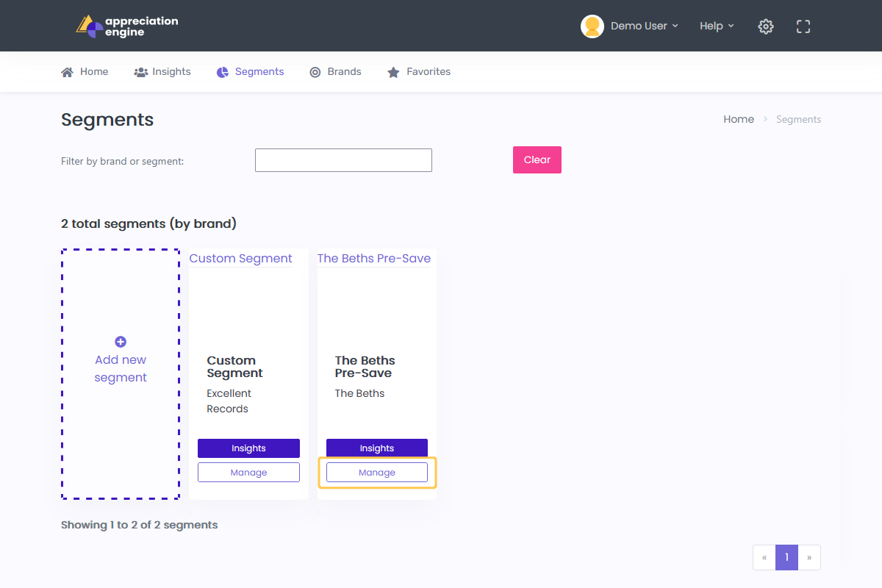Open the Demo User dropdown menu

tap(644, 26)
